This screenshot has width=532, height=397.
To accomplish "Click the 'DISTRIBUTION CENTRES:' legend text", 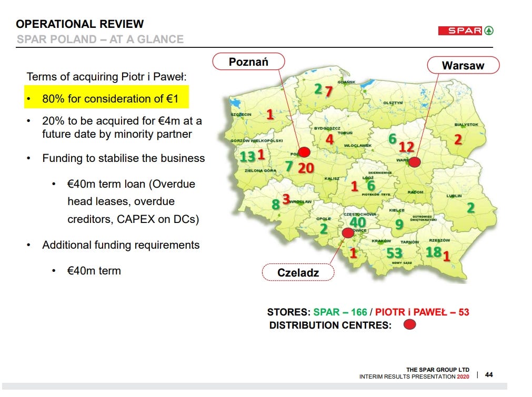I will [330, 325].
